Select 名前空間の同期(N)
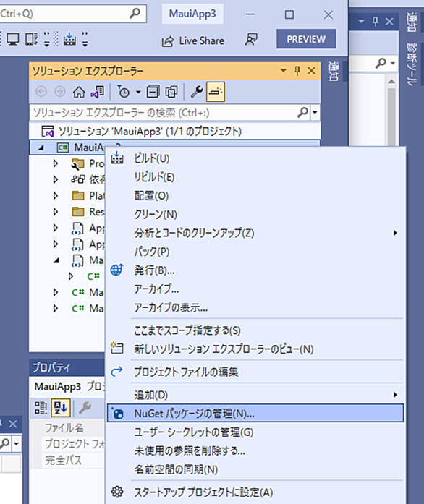Image resolution: width=424 pixels, height=504 pixels. pos(255,469)
